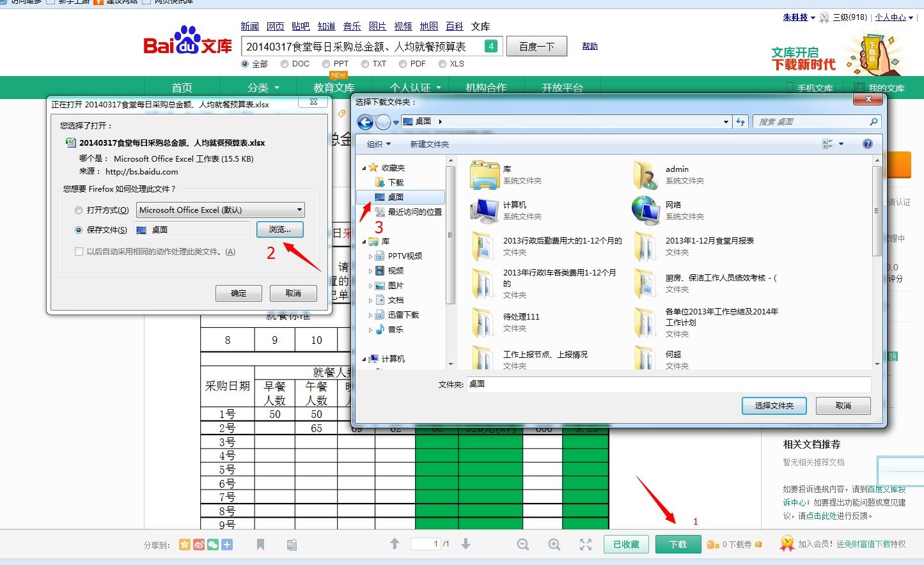Screen dimensions: 924x565
Task: Open the 机构合作 navigation tab
Action: (x=486, y=88)
